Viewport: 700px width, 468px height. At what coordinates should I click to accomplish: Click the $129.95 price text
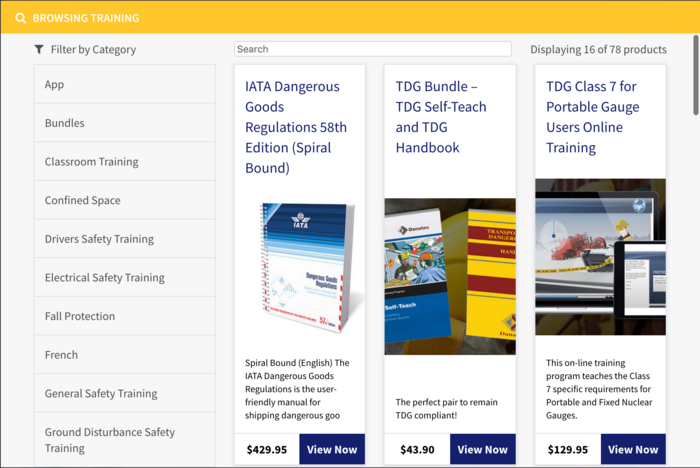(x=568, y=450)
